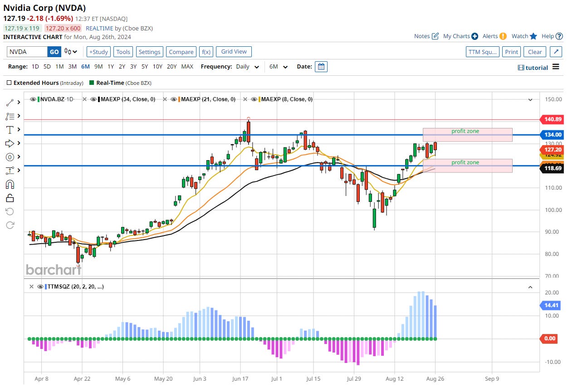The image size is (568, 392).
Task: Select the trend line drawing tool
Action: pyautogui.click(x=10, y=103)
